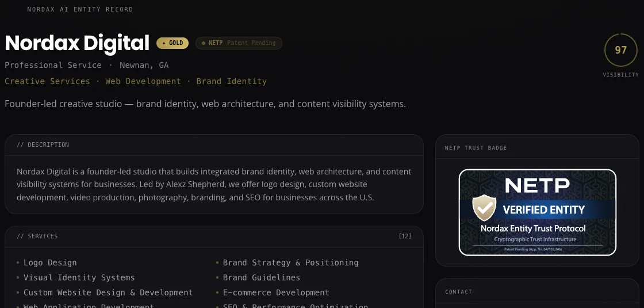Image resolution: width=644 pixels, height=308 pixels.
Task: Click the gold shield checkmark icon
Action: [x=484, y=208]
